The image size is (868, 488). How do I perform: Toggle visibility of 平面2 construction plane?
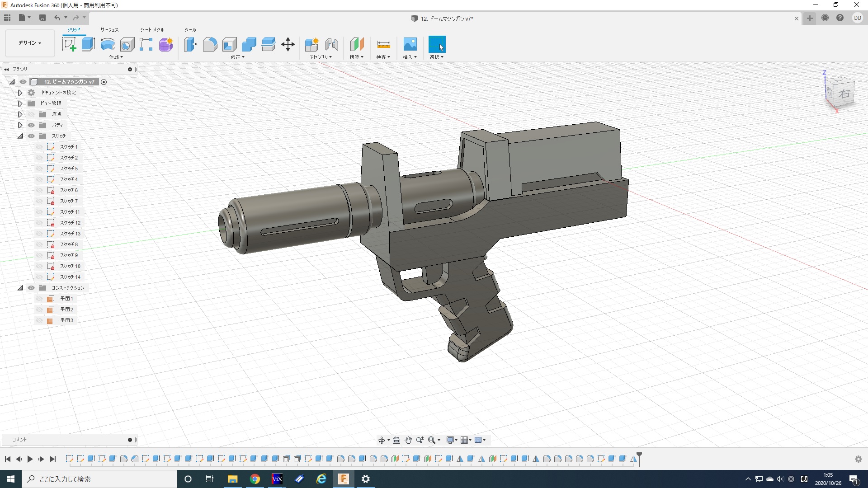[39, 310]
